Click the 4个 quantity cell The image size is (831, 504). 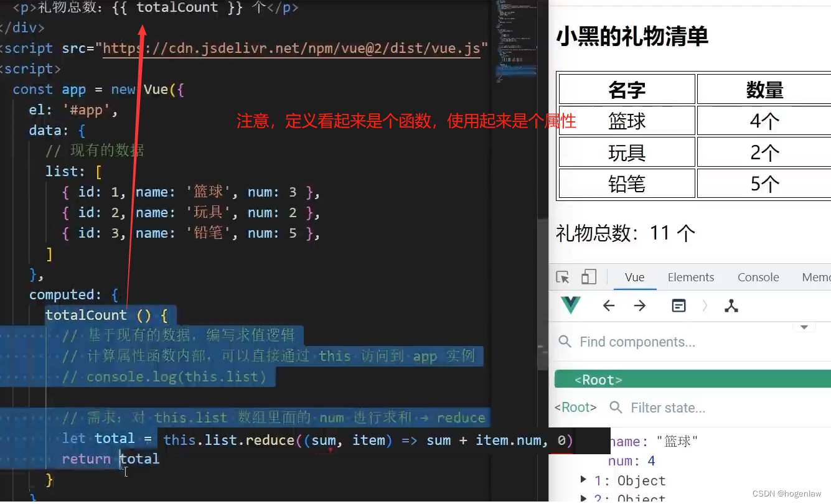click(764, 121)
